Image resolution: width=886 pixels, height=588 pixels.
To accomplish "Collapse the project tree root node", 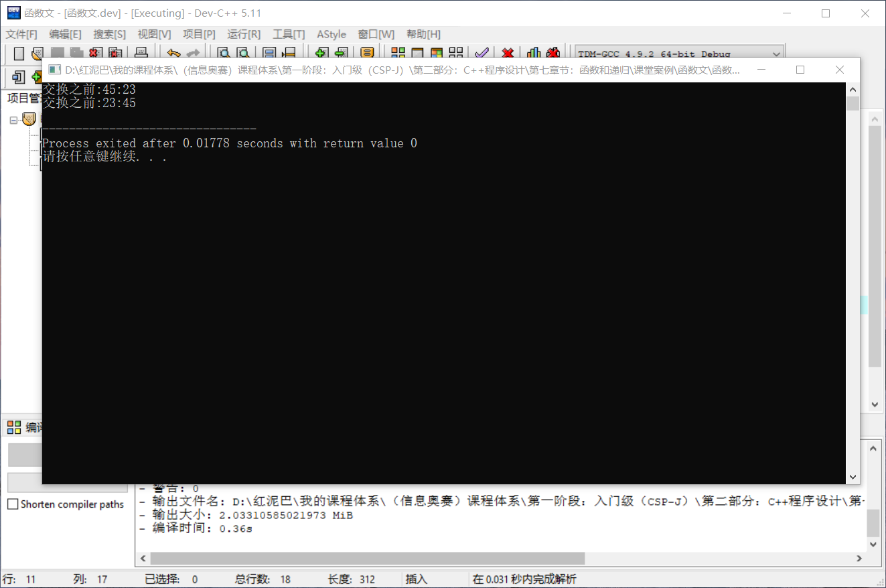I will click(x=13, y=120).
